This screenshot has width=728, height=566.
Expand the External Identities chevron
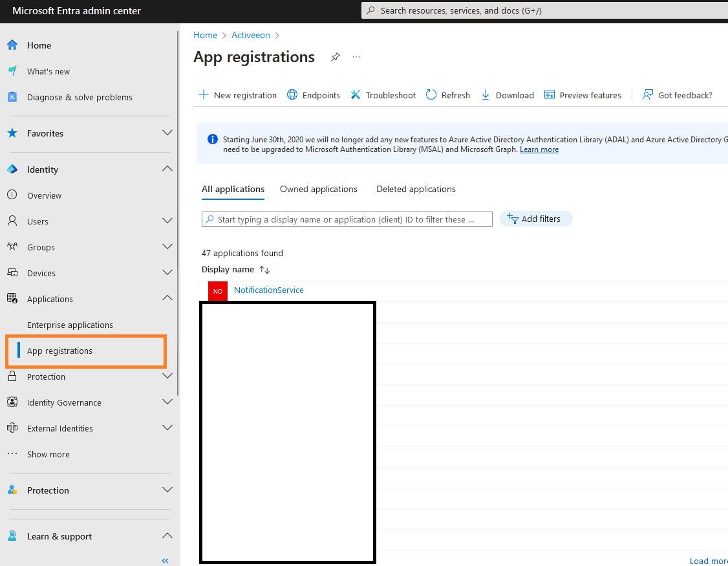click(167, 428)
